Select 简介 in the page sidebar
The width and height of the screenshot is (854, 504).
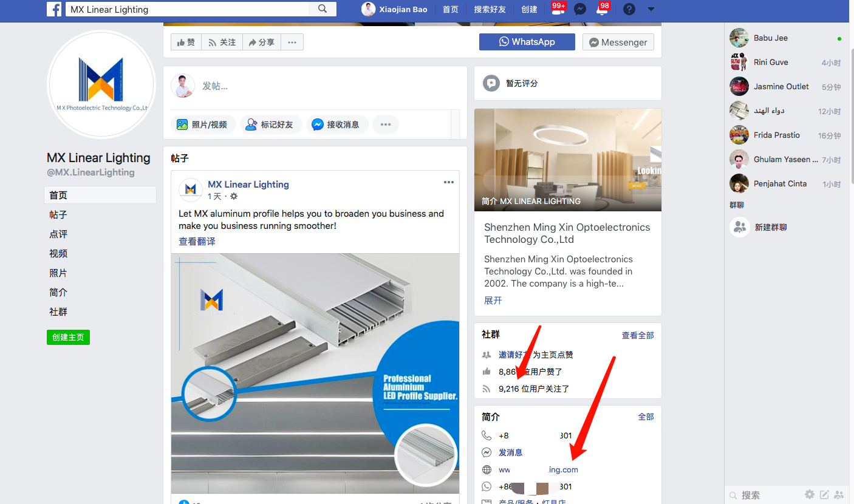[58, 292]
